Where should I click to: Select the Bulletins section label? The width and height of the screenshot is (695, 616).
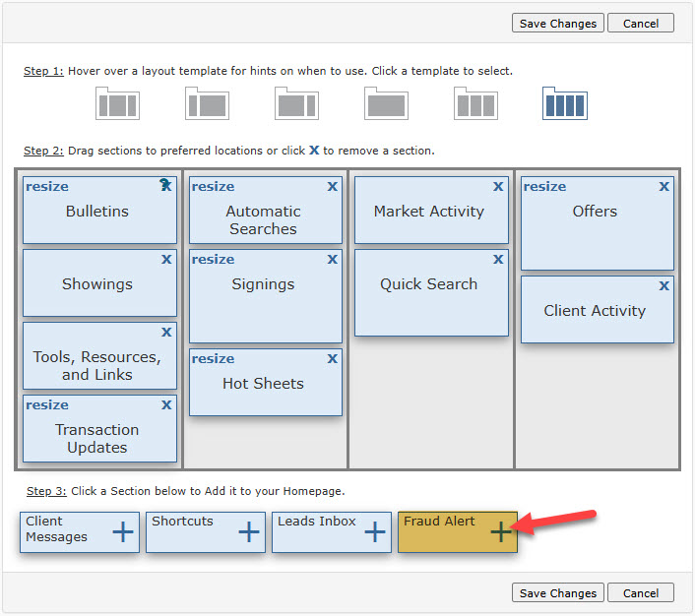tap(97, 212)
